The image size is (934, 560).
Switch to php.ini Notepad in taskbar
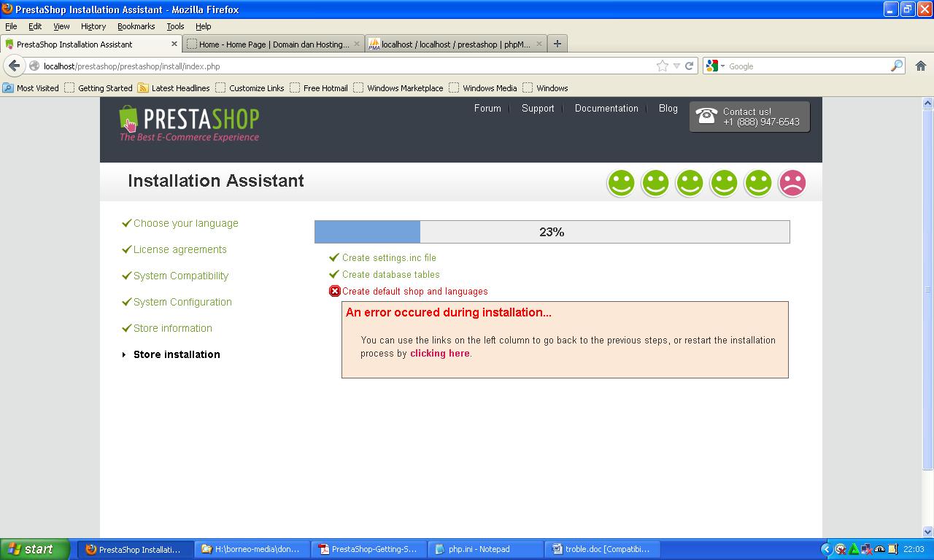pos(486,549)
